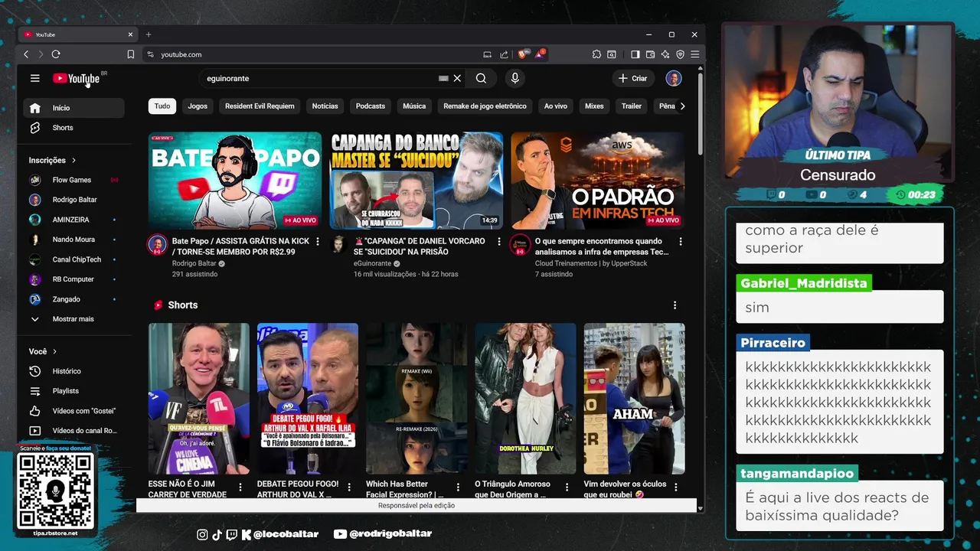Open site settings icon beside youtube.com
Screen dimensions: 980x551
[150, 54]
